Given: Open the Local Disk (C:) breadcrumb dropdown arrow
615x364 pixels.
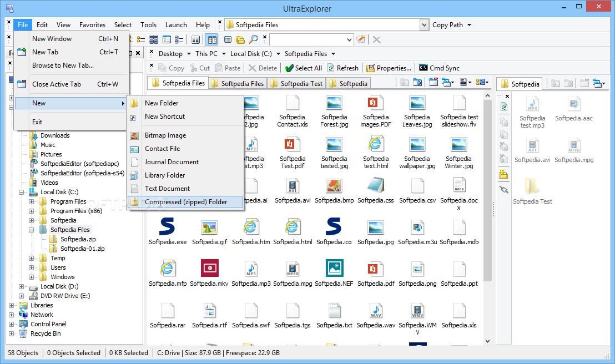Looking at the screenshot, I should click(278, 54).
